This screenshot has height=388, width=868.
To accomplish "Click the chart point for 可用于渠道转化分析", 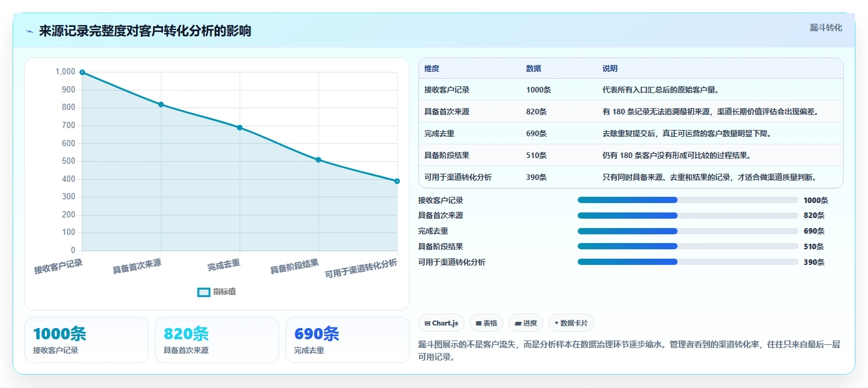I will pyautogui.click(x=397, y=181).
